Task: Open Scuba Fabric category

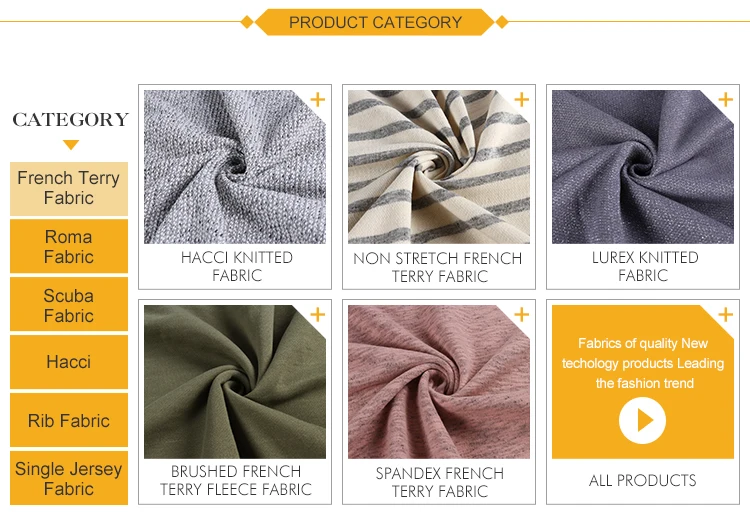Action: [x=69, y=305]
